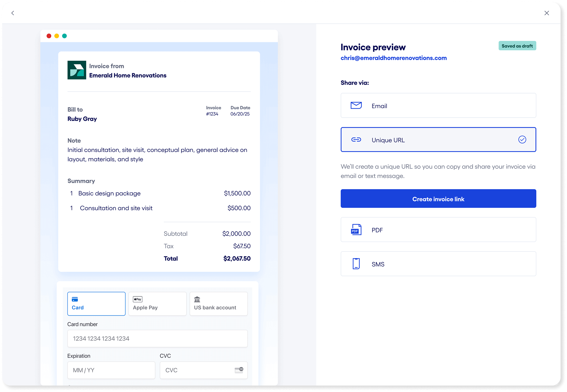Click the SMS phone icon
The height and width of the screenshot is (392, 567).
356,264
